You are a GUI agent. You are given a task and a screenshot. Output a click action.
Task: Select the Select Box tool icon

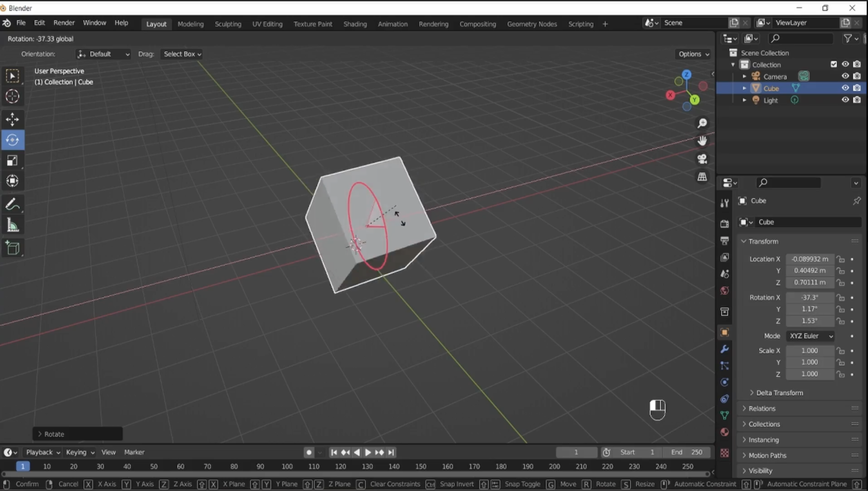click(x=12, y=76)
